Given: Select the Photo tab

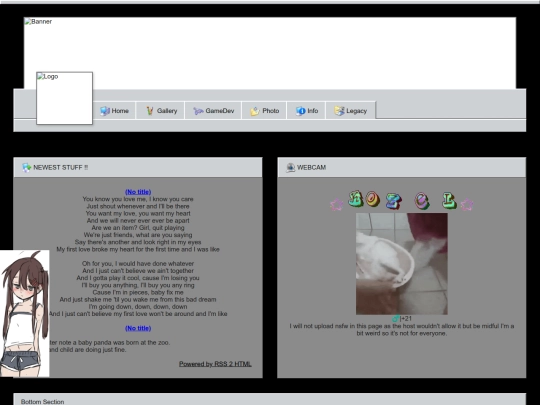Looking at the screenshot, I should point(264,111).
